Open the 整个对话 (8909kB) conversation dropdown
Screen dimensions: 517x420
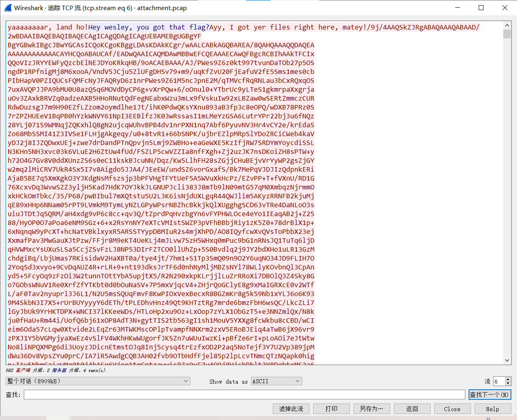click(98, 381)
